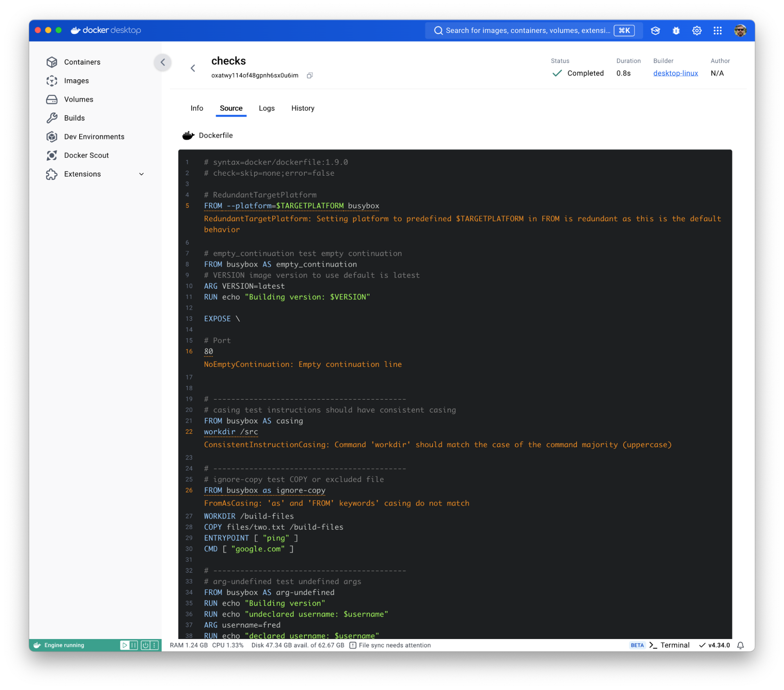
Task: Collapse the sidebar with the chevron
Action: 163,62
